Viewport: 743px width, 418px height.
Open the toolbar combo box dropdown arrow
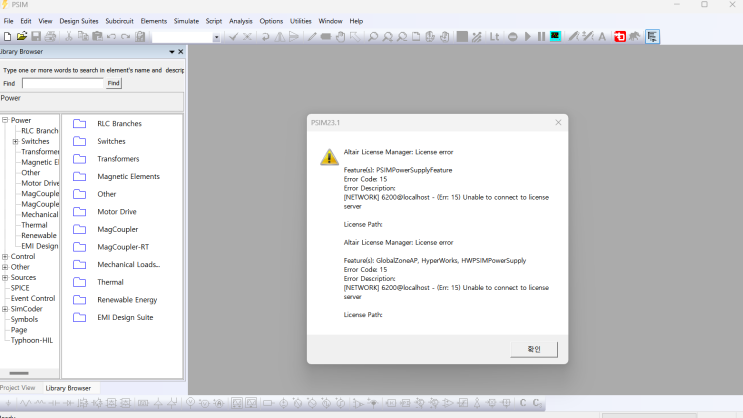pyautogui.click(x=216, y=37)
